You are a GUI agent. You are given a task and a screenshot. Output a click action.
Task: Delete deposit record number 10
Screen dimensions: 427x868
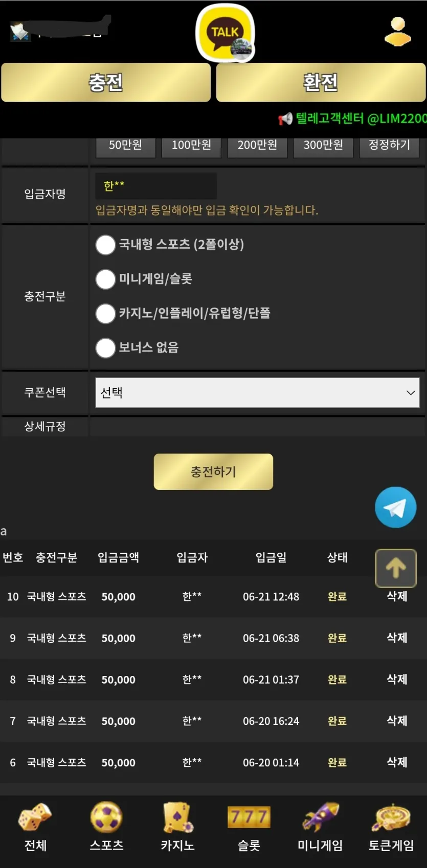[397, 596]
